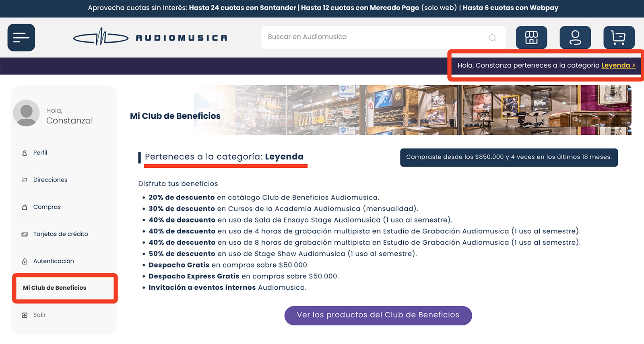Click the top installments promo banner
The height and width of the screenshot is (344, 644).
(x=323, y=8)
